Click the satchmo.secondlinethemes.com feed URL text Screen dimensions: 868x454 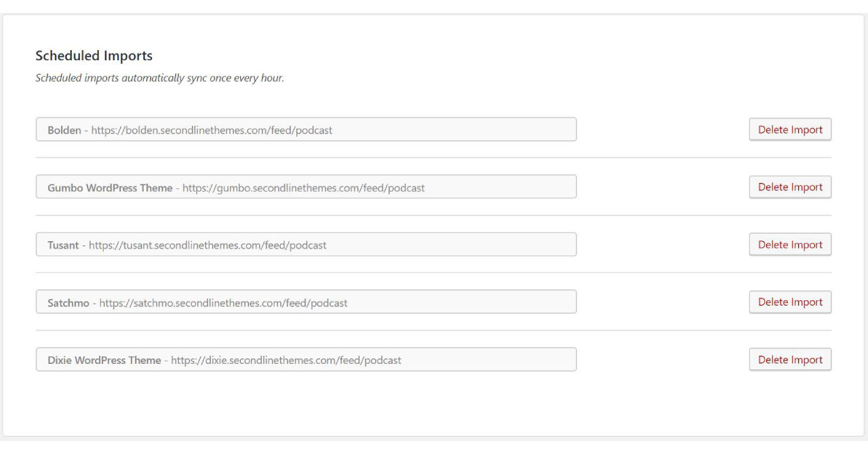pos(223,303)
